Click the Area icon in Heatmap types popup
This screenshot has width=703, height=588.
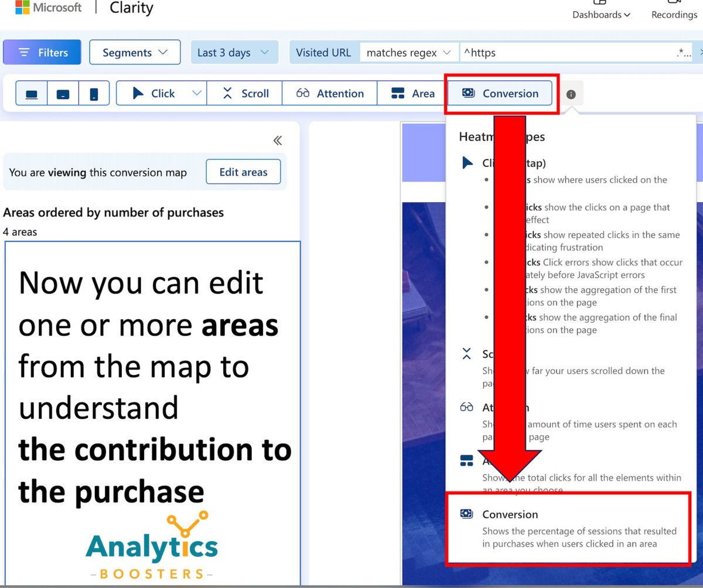click(467, 461)
